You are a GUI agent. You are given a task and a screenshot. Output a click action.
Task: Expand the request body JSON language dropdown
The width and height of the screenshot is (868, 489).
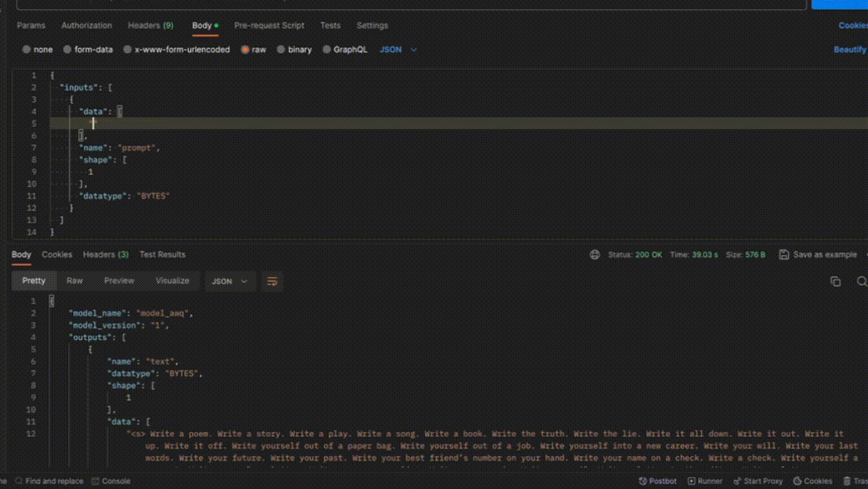[398, 50]
